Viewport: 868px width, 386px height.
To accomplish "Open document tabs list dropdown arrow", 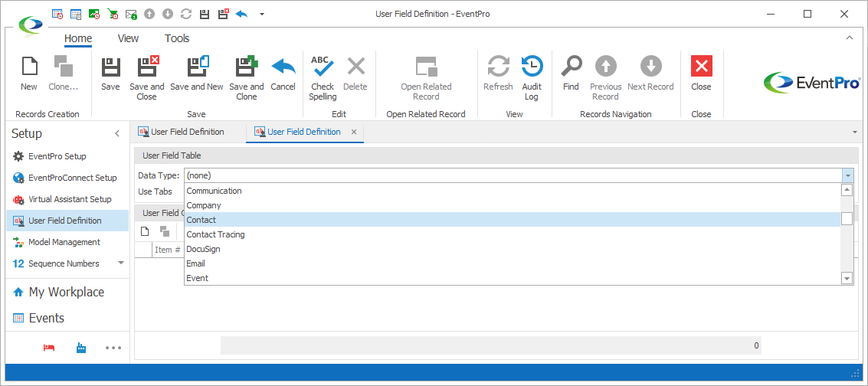I will pos(855,132).
